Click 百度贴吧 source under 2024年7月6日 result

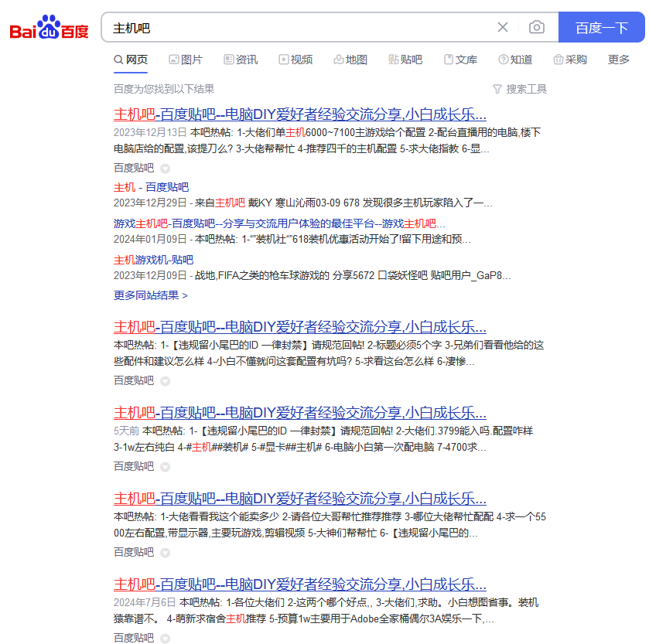(134, 638)
